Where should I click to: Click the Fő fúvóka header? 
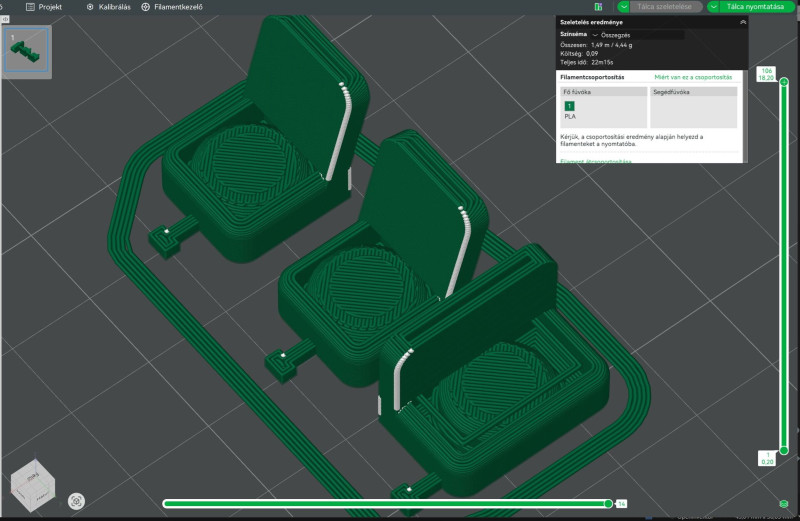[x=604, y=92]
